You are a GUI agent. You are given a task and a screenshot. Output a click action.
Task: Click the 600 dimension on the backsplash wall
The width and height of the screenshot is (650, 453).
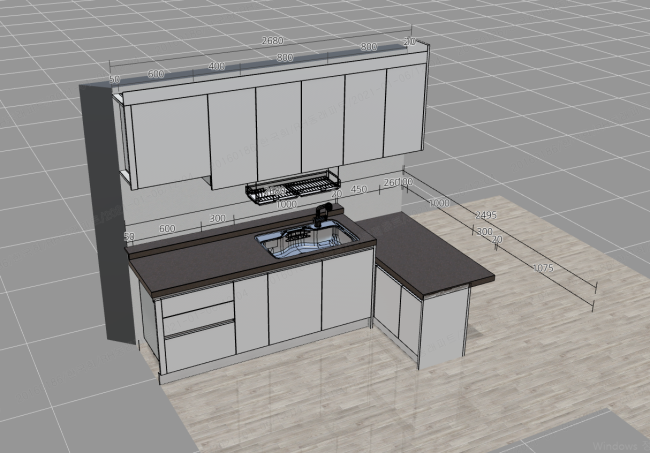tap(167, 228)
